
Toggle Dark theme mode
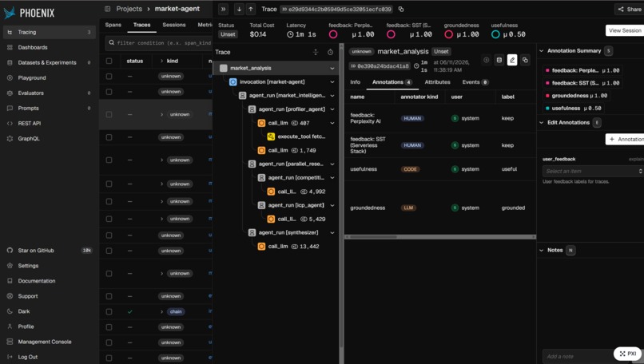pos(50,311)
